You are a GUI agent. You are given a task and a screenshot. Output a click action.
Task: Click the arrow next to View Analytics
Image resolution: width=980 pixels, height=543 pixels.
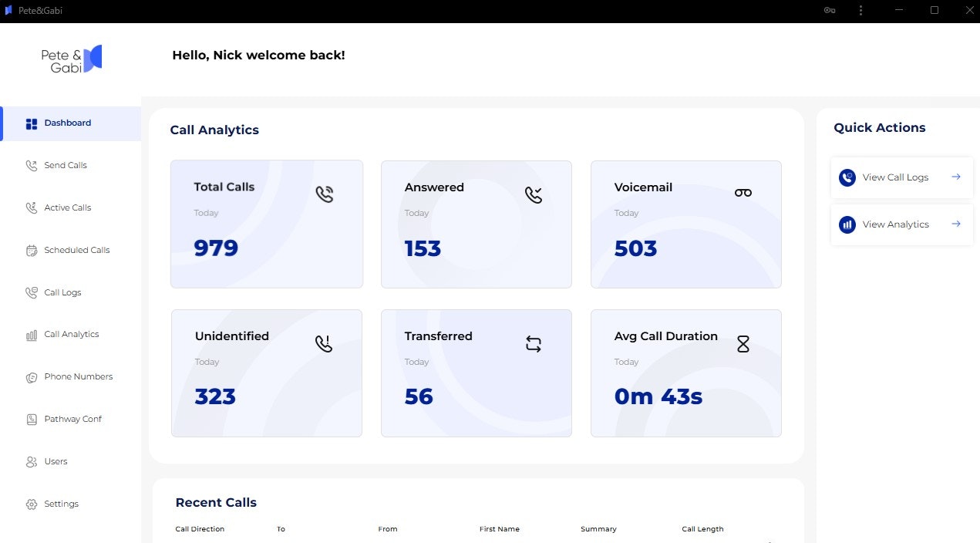956,224
